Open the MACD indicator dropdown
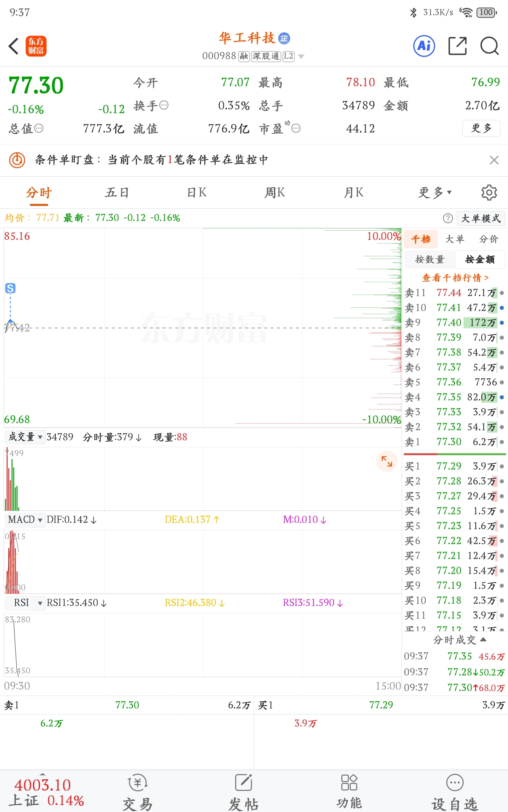Screen dimensions: 508x812 25,520
